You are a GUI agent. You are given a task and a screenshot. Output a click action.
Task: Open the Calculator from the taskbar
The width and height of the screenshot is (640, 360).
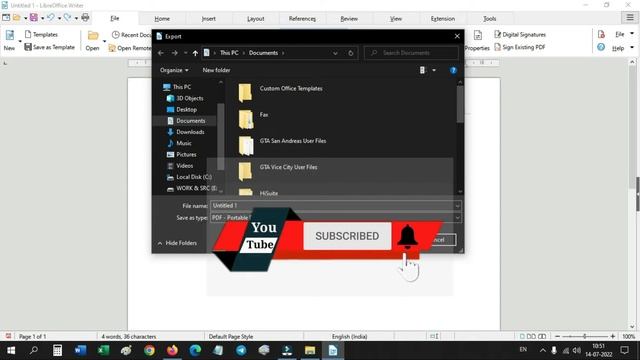pos(57,350)
